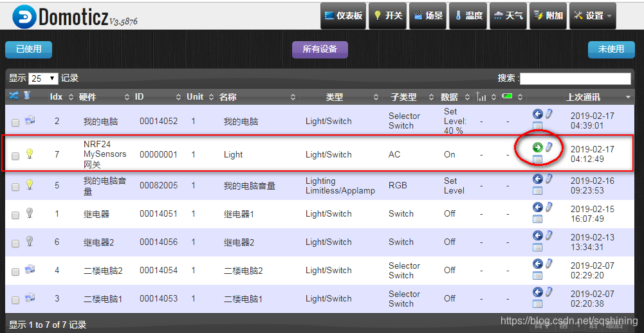Open the log icon in Light row
Screen dimensions: 644x333
pos(537,159)
